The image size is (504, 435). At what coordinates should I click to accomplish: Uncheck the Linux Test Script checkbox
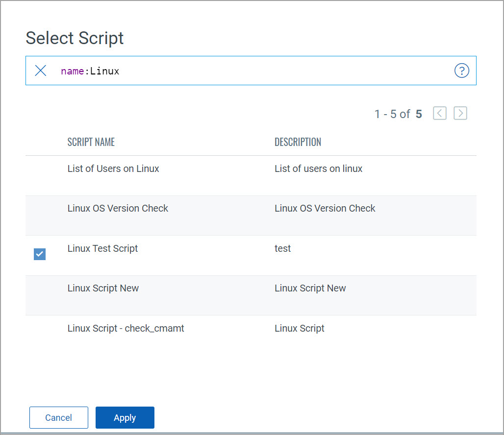[40, 254]
